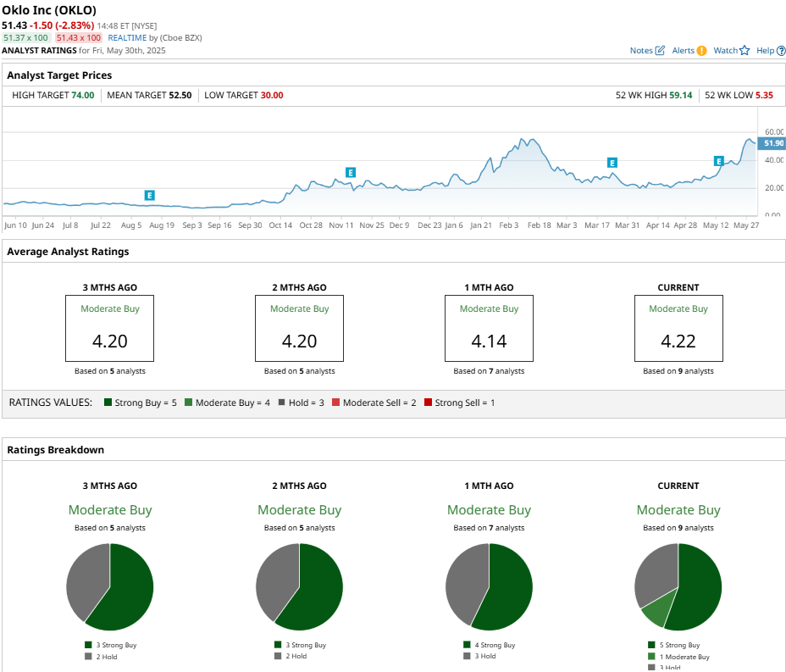Click the Strong Buy dark green swatch
786x672 pixels.
pyautogui.click(x=108, y=403)
